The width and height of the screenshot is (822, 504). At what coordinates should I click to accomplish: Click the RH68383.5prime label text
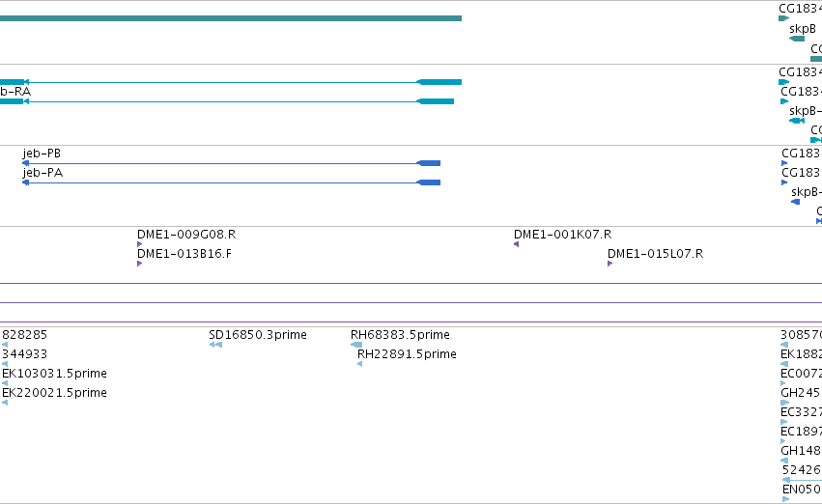(400, 335)
